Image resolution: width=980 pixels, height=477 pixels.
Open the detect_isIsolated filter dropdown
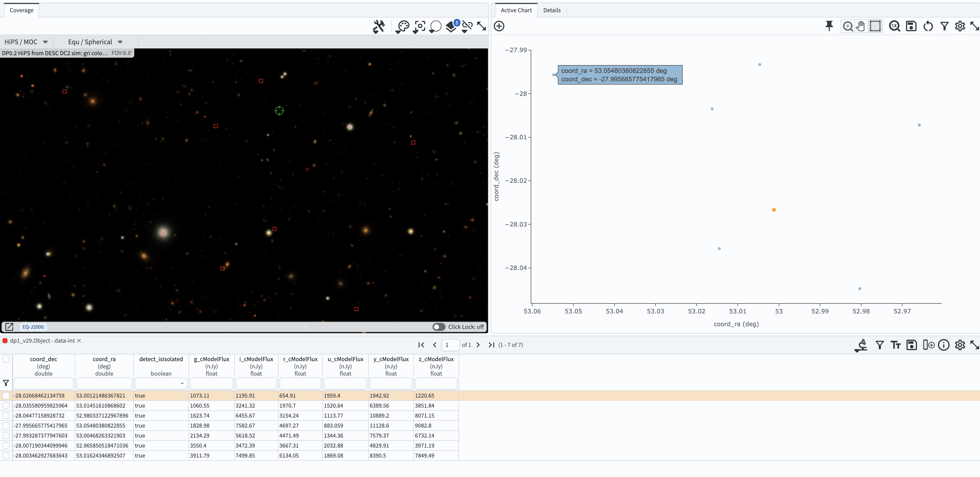(x=161, y=383)
